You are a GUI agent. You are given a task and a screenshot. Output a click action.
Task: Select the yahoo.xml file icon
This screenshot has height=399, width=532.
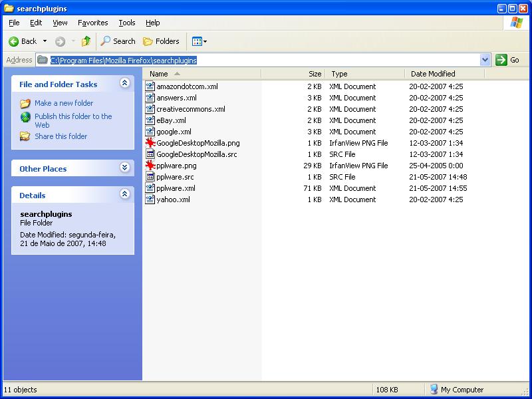click(150, 199)
